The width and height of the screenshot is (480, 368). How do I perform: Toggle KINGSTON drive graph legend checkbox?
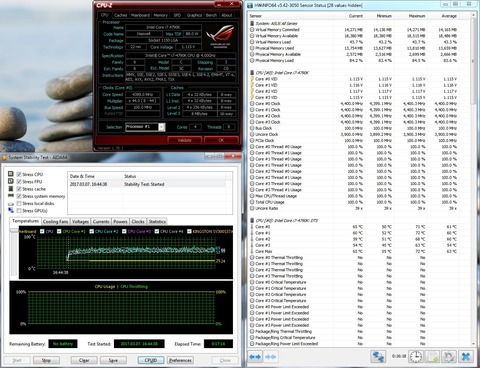tap(189, 231)
